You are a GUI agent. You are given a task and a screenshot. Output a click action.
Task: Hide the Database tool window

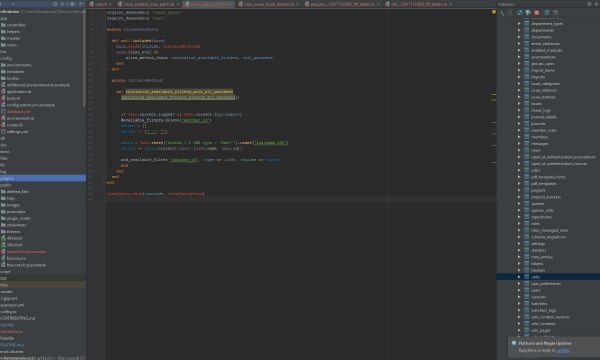click(x=597, y=4)
